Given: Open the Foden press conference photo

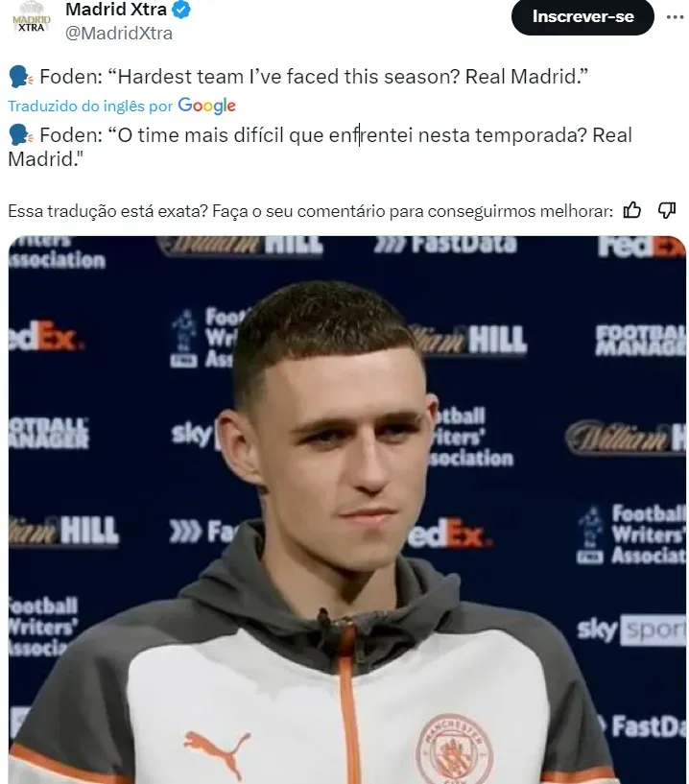Looking at the screenshot, I should [x=347, y=510].
